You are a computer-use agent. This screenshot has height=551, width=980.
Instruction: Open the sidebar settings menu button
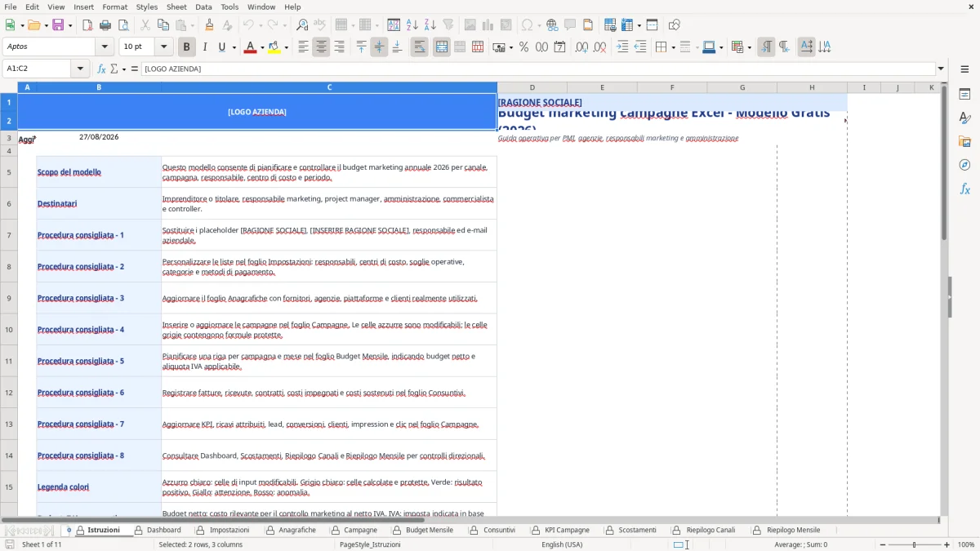[x=964, y=69]
